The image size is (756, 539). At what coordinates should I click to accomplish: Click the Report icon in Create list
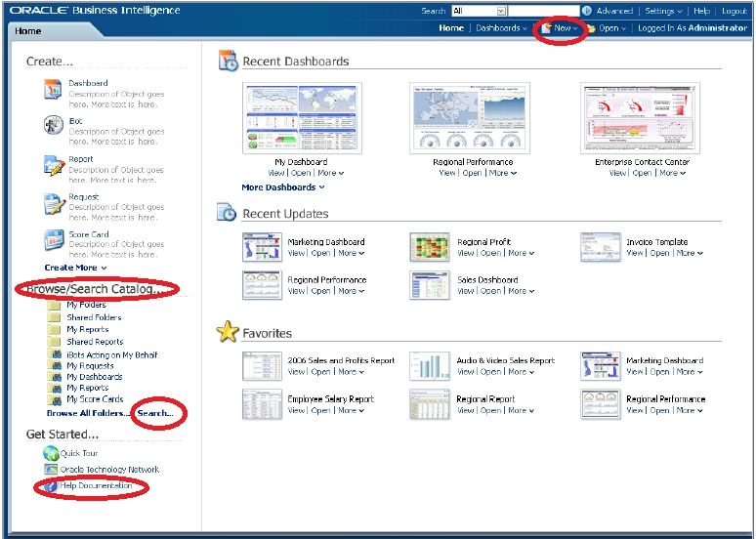pos(54,165)
